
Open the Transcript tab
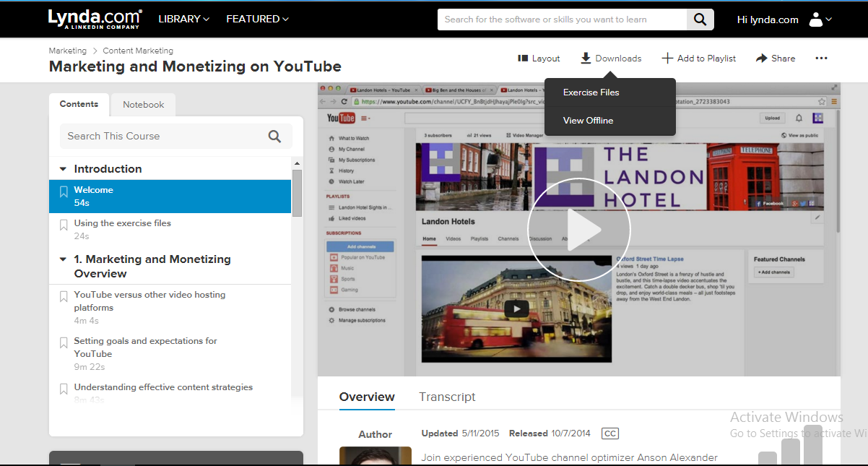(447, 397)
